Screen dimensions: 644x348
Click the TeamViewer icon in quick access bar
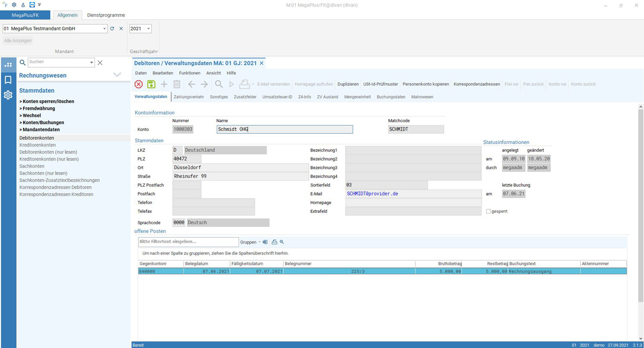[32, 5]
